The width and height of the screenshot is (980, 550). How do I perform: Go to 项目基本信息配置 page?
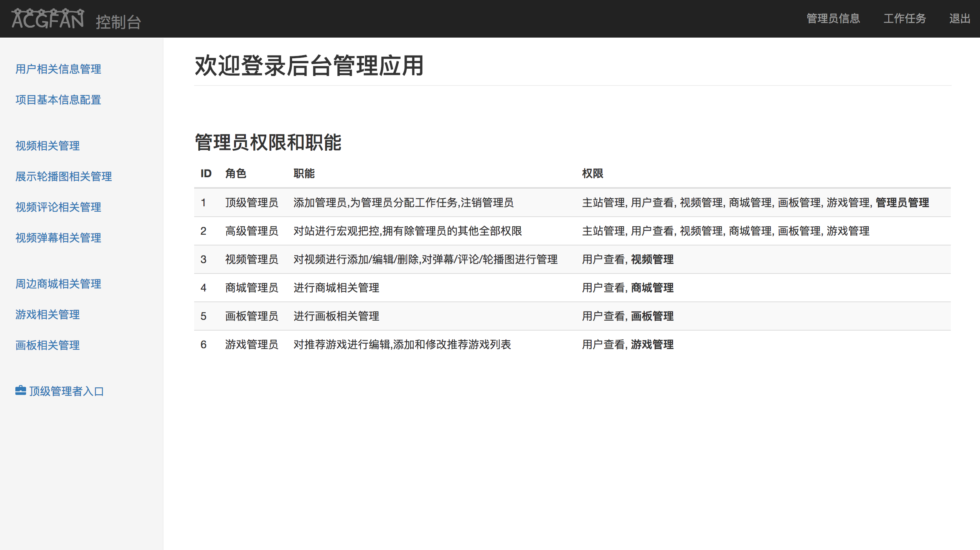tap(58, 100)
